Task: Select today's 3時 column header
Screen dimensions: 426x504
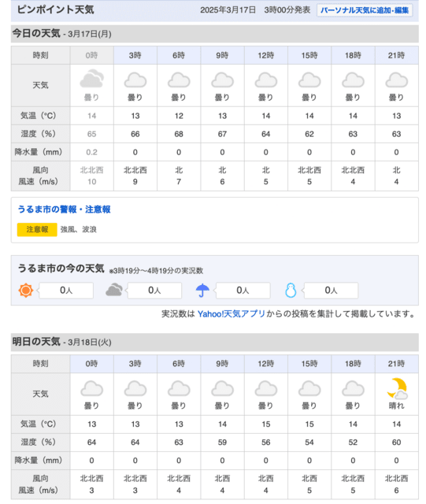Action: [x=135, y=55]
